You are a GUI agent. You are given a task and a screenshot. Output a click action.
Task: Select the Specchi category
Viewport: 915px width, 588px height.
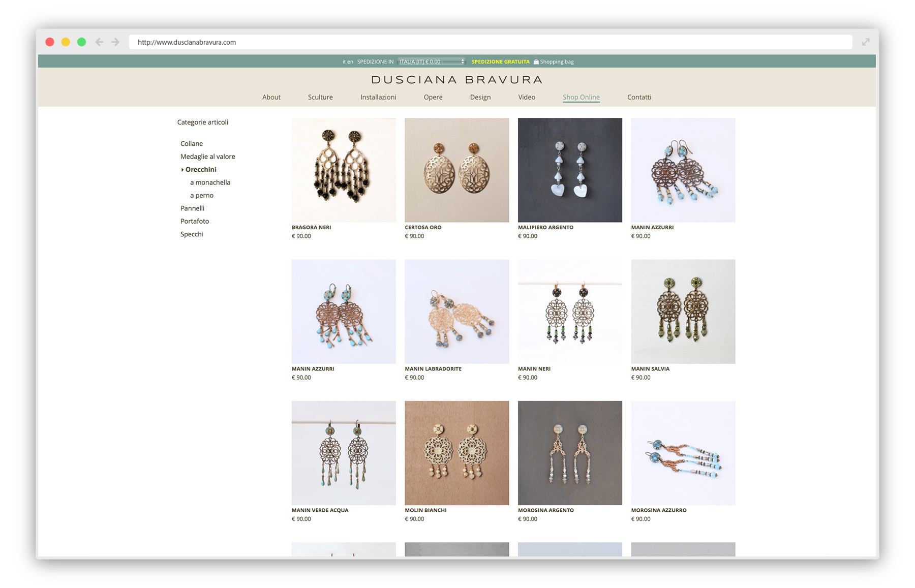tap(192, 234)
